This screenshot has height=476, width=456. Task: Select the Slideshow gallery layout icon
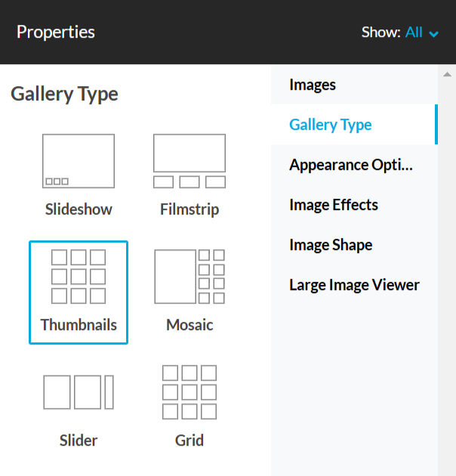[x=79, y=161]
